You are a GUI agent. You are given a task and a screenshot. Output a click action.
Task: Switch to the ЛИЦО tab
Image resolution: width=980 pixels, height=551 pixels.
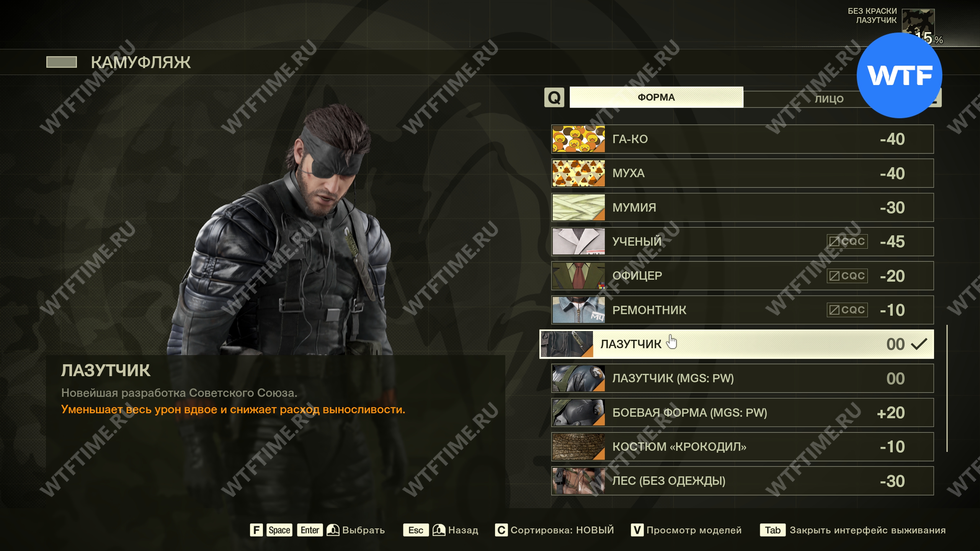click(x=829, y=98)
